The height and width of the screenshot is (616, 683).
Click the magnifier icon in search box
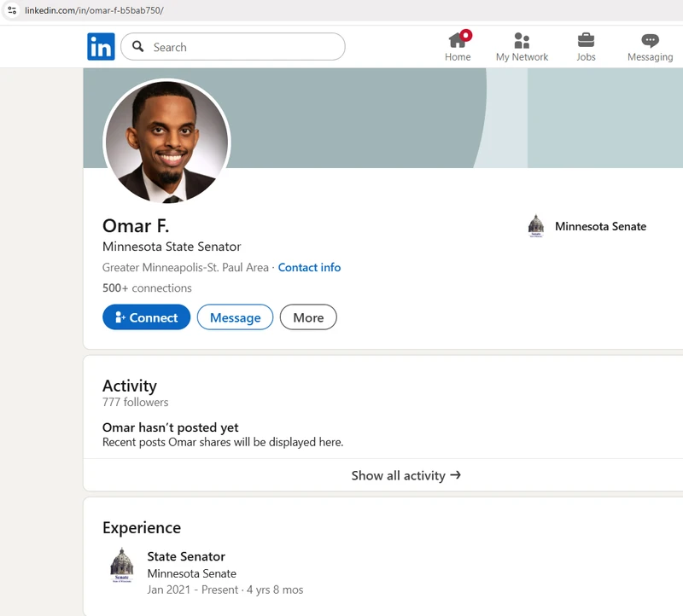click(x=137, y=47)
